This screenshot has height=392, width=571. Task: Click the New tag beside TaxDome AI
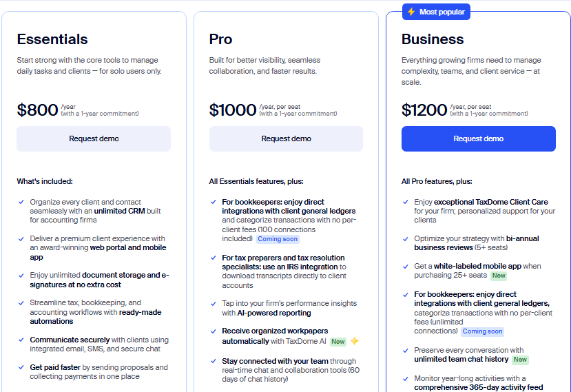coord(338,342)
